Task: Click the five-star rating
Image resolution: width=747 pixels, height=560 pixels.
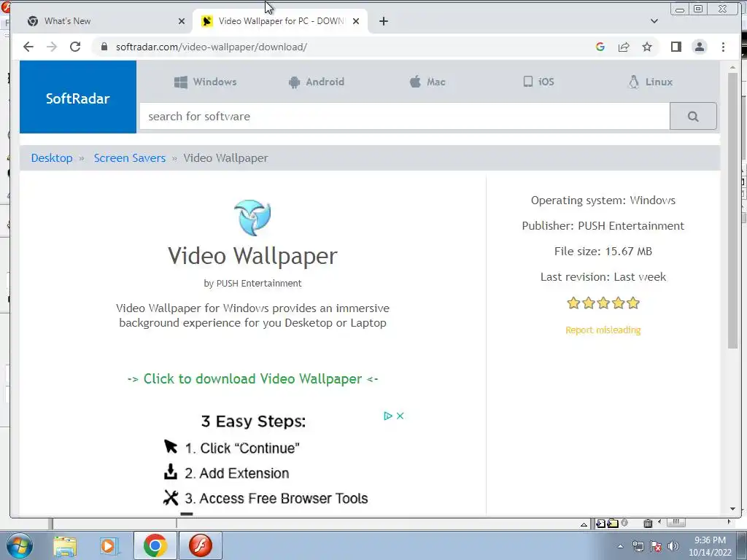Action: pos(603,303)
